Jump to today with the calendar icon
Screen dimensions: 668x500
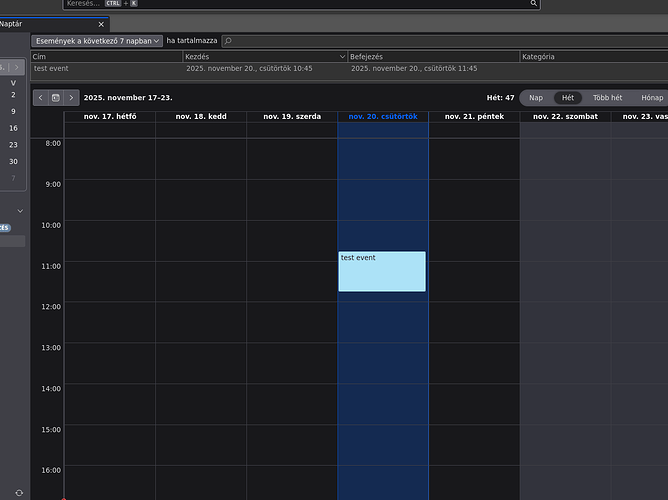point(56,98)
